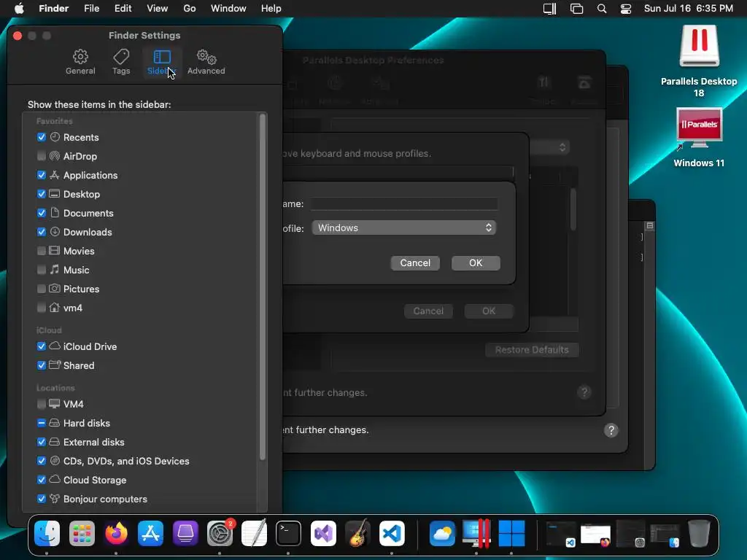
Task: Open the Weather app from the Dock
Action: click(x=442, y=533)
